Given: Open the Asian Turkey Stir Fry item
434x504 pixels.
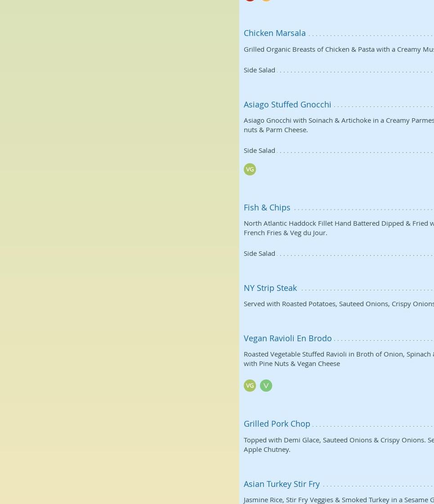Looking at the screenshot, I should [x=282, y=484].
